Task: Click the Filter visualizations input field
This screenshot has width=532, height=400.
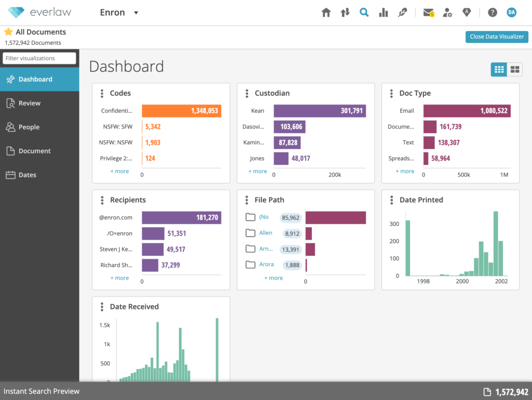Action: click(x=39, y=58)
